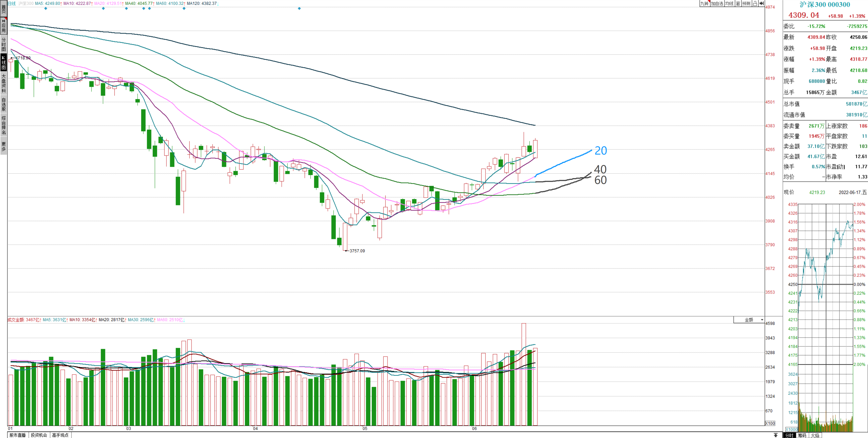868x438 pixels.
Task: Toggle 九转 indicator on chart
Action: click(704, 3)
